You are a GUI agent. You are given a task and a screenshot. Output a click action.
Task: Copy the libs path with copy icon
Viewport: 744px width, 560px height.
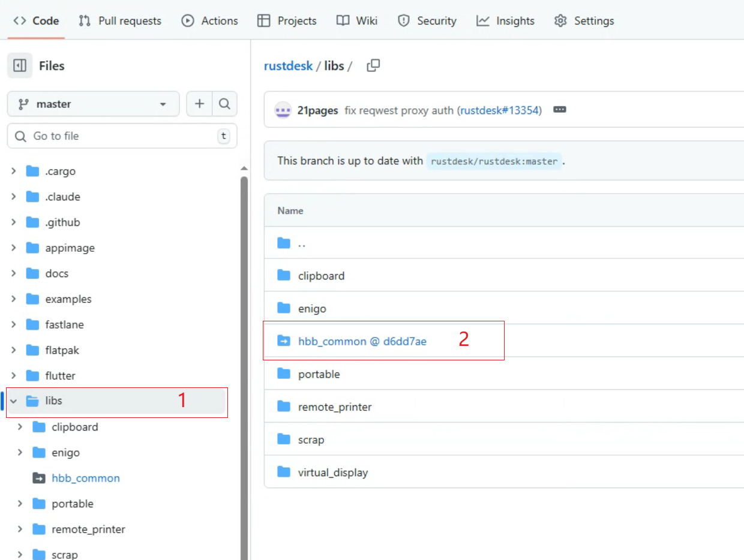pyautogui.click(x=373, y=66)
